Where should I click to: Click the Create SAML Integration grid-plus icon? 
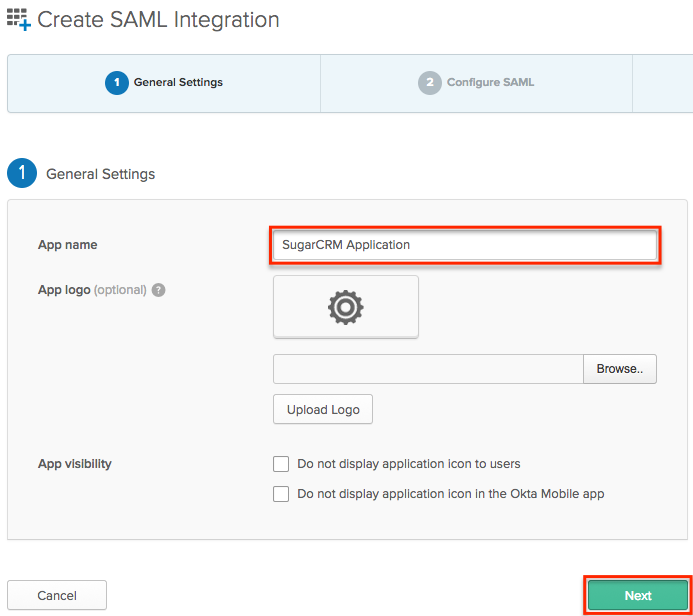pyautogui.click(x=19, y=19)
